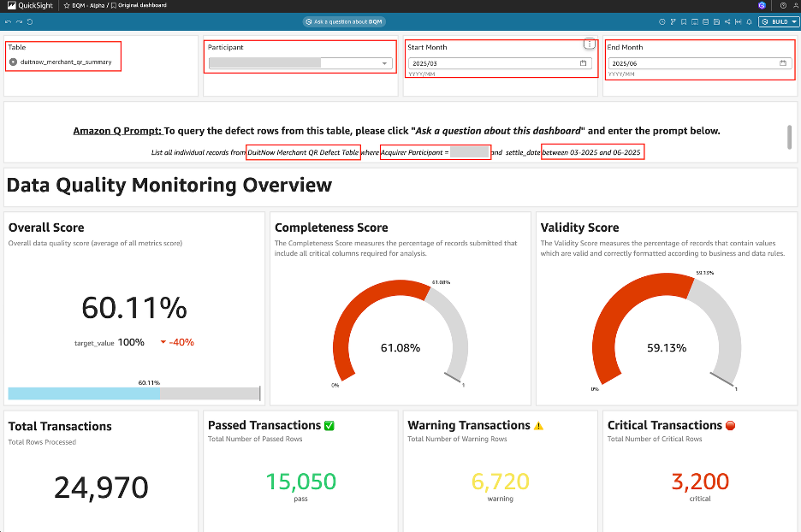Open Start Month calendar picker
Screen dimensions: 801x532
click(583, 63)
